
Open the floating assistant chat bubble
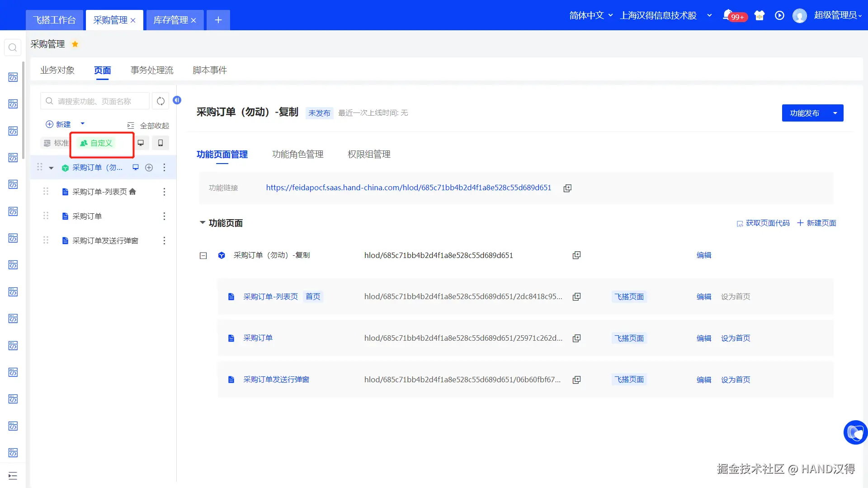[855, 432]
